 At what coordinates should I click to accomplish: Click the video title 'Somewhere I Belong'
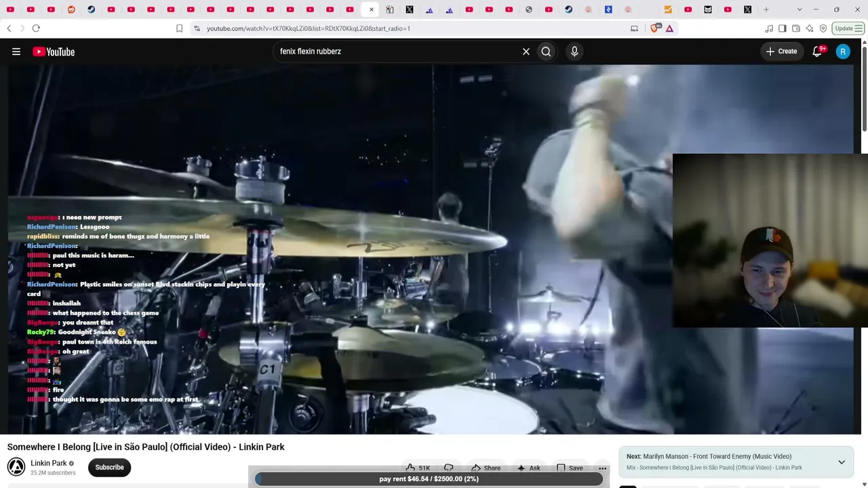pyautogui.click(x=146, y=447)
